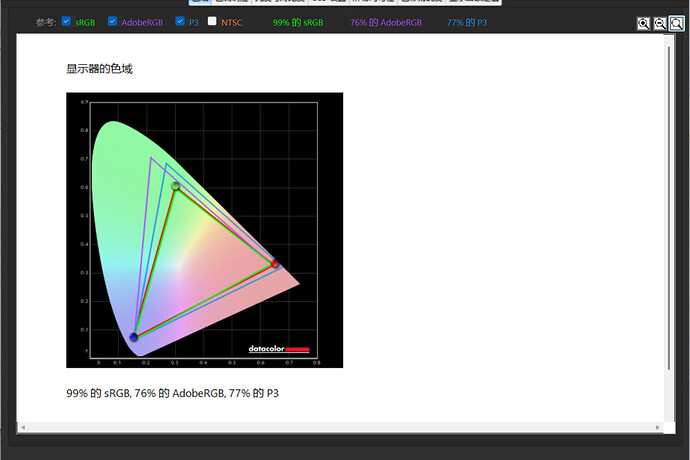
Task: Click the zoom out magnifier icon
Action: click(660, 23)
